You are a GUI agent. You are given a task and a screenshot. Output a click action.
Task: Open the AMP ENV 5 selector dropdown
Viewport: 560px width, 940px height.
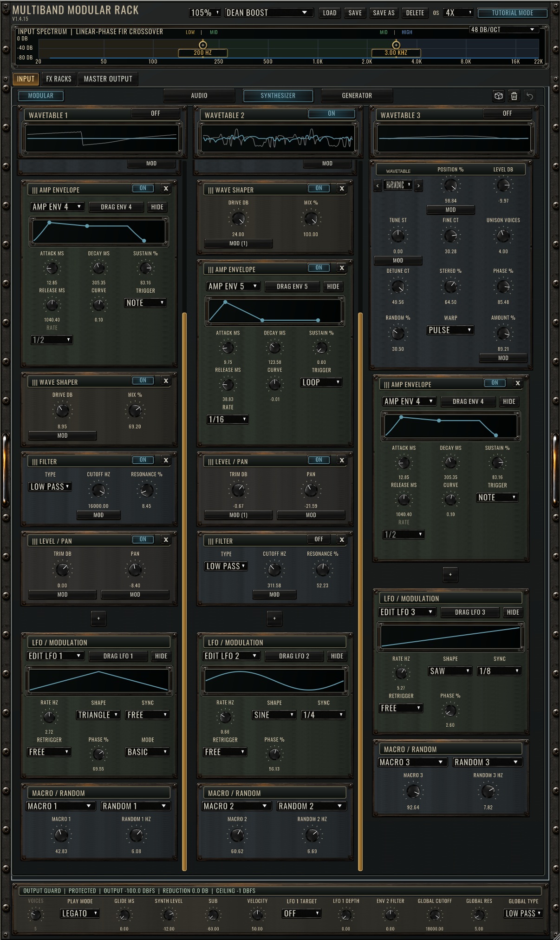click(x=233, y=286)
